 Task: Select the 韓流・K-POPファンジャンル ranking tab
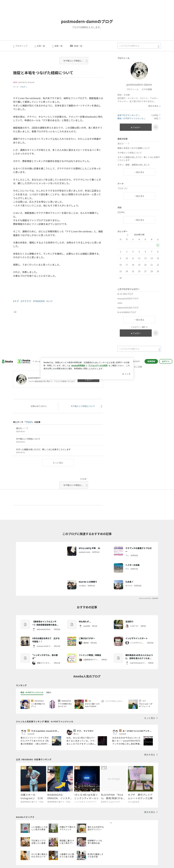click(x=32, y=692)
